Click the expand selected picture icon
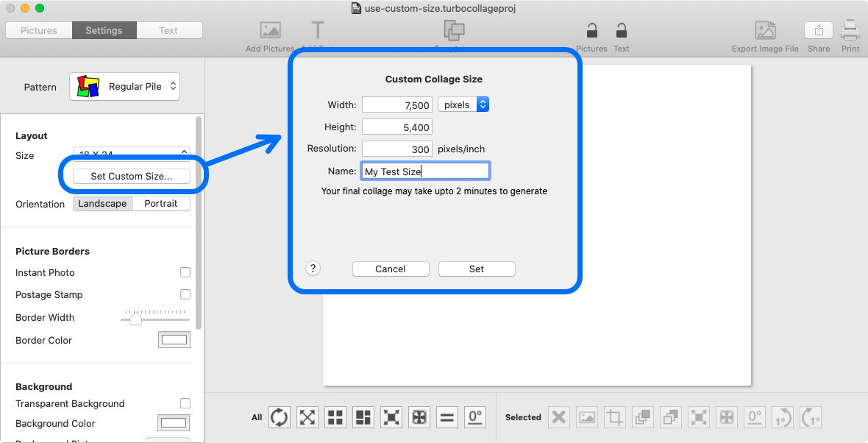The height and width of the screenshot is (443, 868). click(699, 417)
